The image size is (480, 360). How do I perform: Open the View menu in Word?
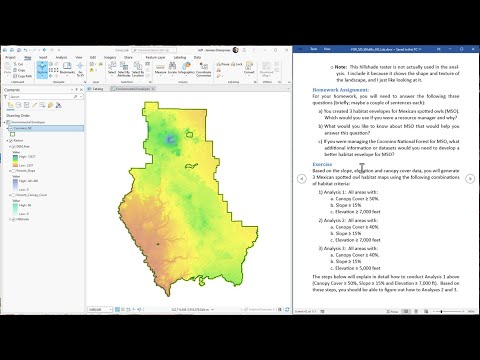pos(327,49)
